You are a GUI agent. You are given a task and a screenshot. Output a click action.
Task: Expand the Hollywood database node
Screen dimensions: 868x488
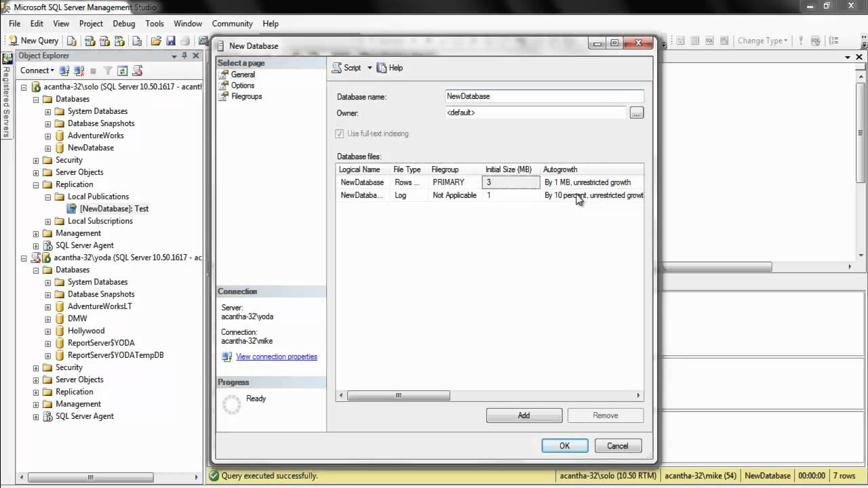coord(47,331)
